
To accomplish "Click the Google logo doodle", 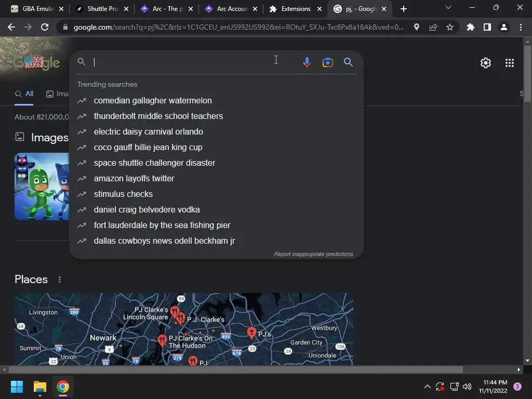I will 37,62.
